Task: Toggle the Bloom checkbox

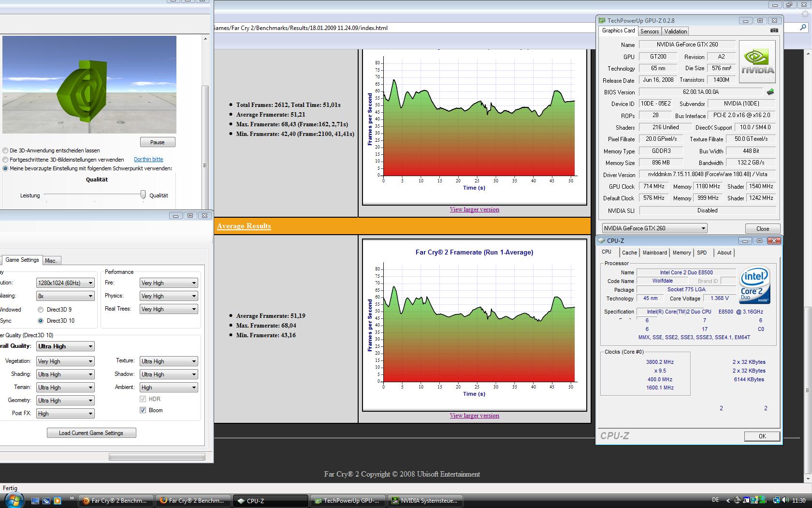Action: pos(143,410)
